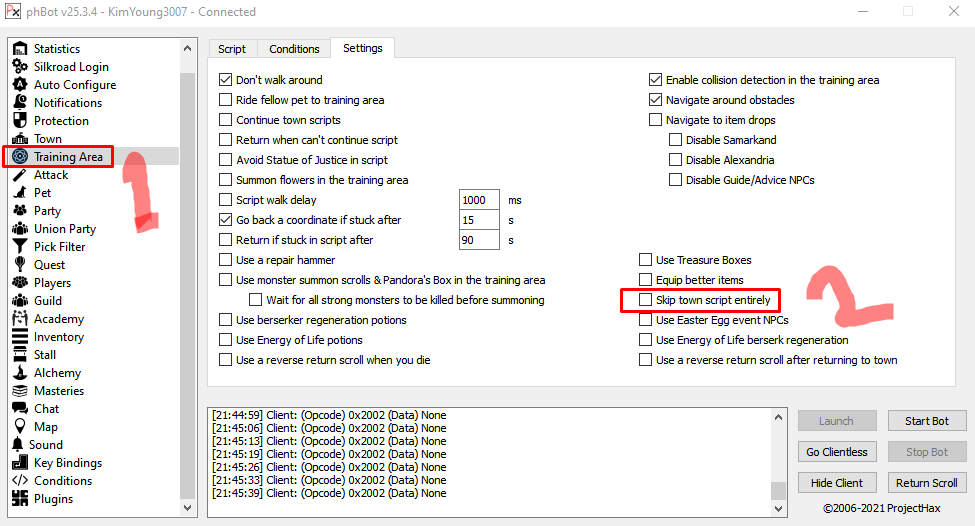Click the Attack sword icon
Image resolution: width=975 pixels, height=526 pixels.
[20, 175]
